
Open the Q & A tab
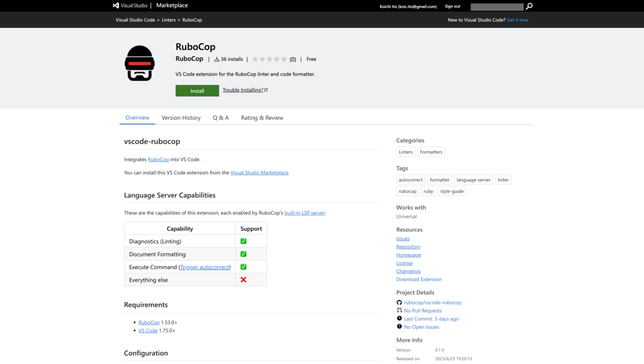(x=221, y=117)
